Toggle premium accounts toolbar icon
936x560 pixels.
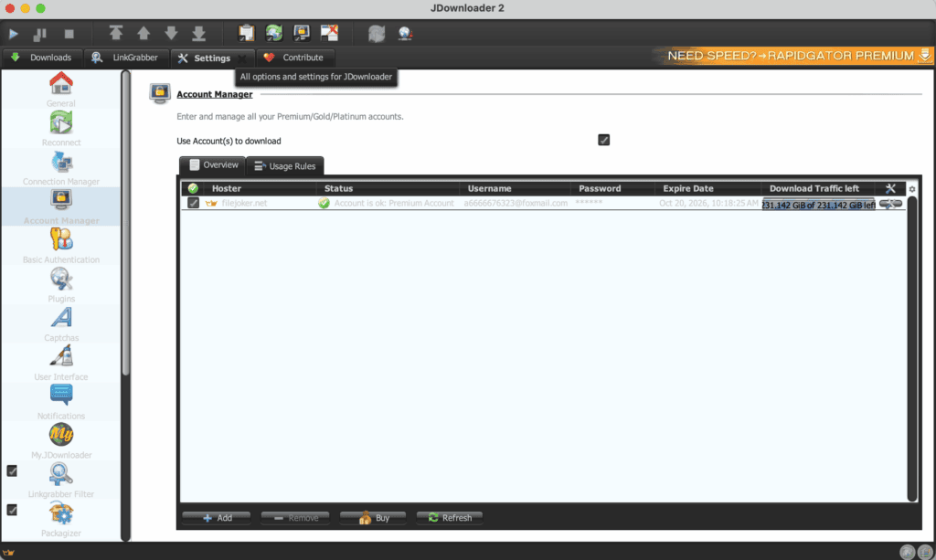click(302, 33)
